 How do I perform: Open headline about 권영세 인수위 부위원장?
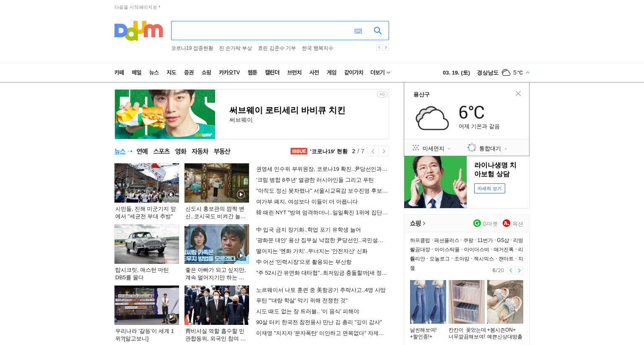coord(322,169)
